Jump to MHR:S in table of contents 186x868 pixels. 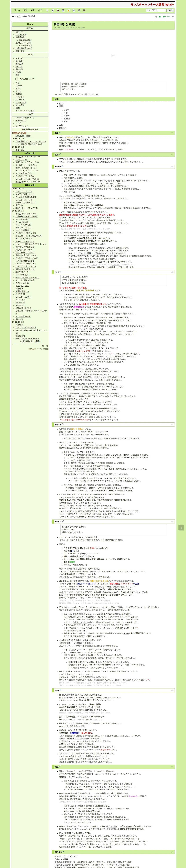pos(67,119)
